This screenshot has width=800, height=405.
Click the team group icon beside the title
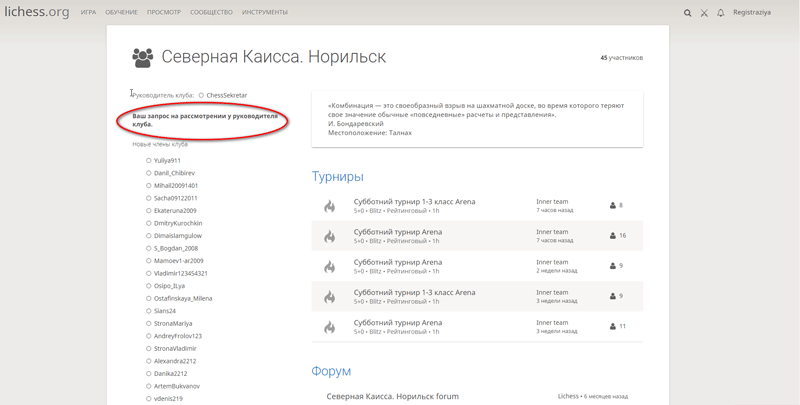[x=142, y=58]
